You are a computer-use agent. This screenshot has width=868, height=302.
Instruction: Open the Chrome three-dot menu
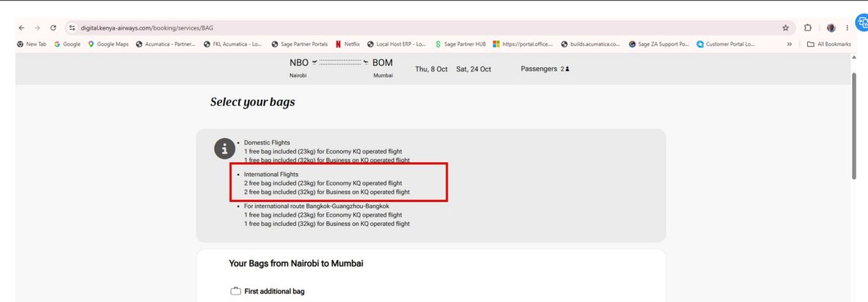tap(847, 28)
